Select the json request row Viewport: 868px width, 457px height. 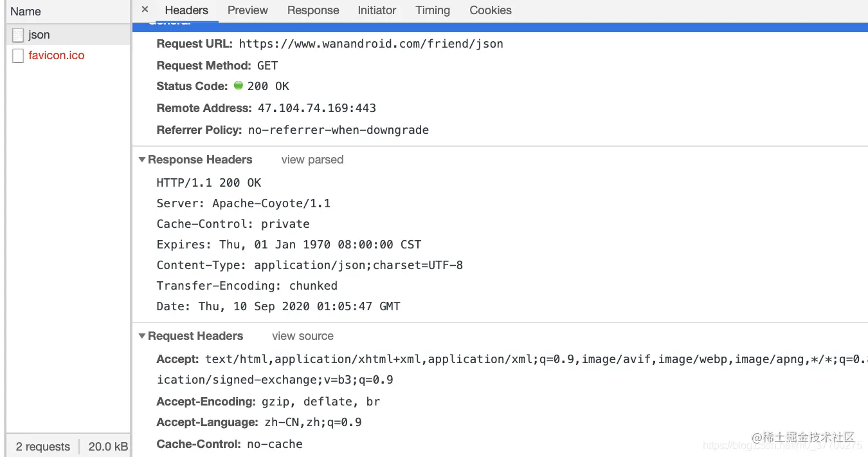point(68,35)
